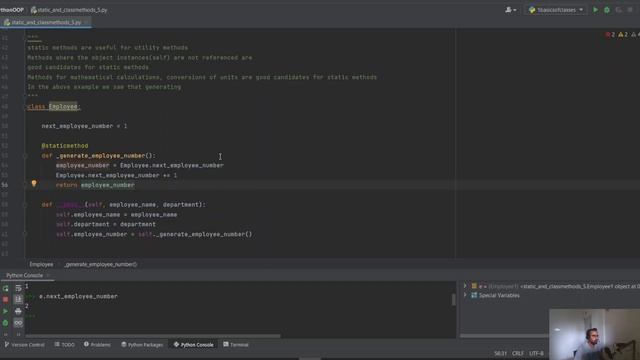Click e.next_employee_number in the console output
The height and width of the screenshot is (360, 640).
pos(78,296)
